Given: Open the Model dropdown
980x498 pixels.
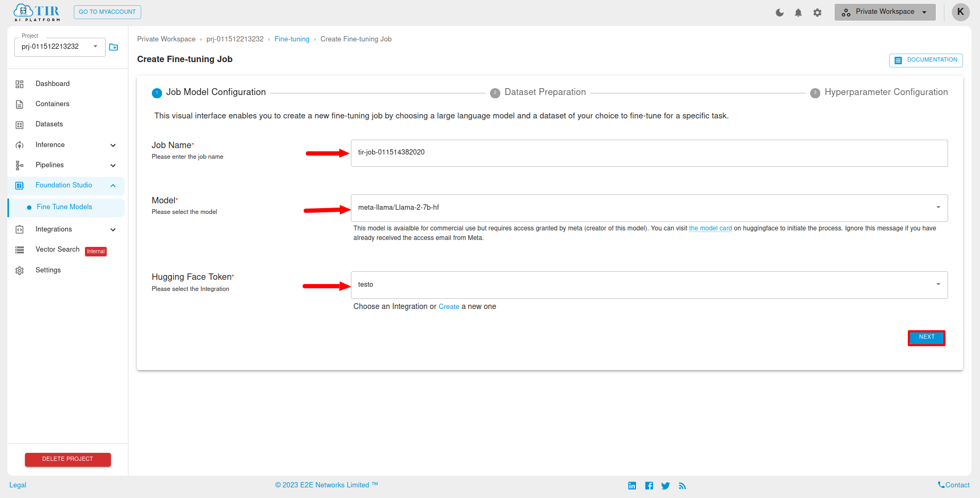Looking at the screenshot, I should (x=649, y=208).
